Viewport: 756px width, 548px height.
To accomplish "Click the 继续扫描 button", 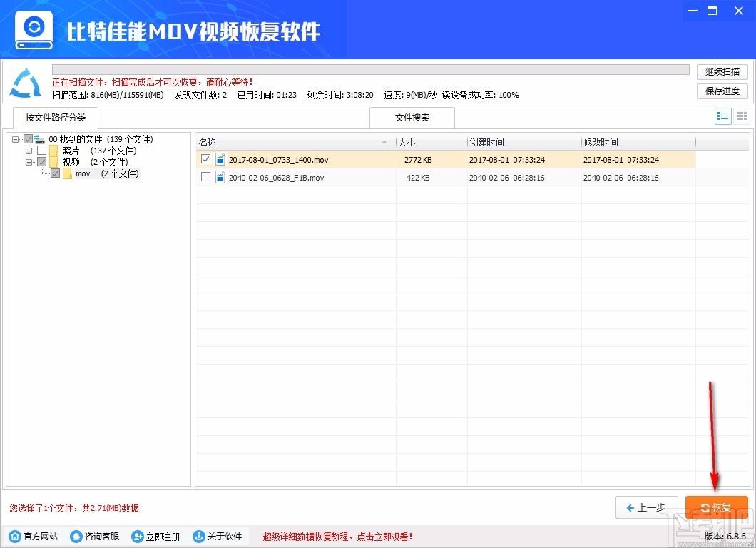I will click(722, 72).
